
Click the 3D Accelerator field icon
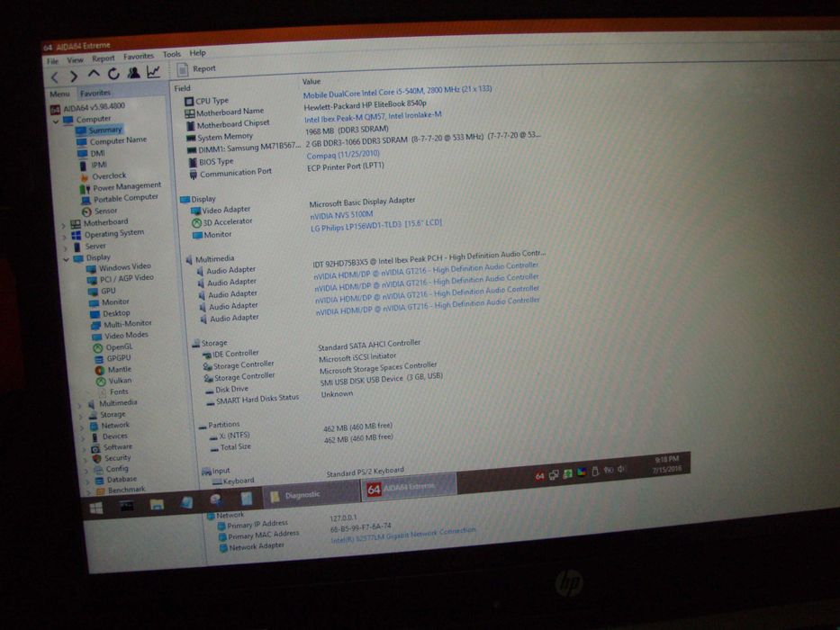196,223
